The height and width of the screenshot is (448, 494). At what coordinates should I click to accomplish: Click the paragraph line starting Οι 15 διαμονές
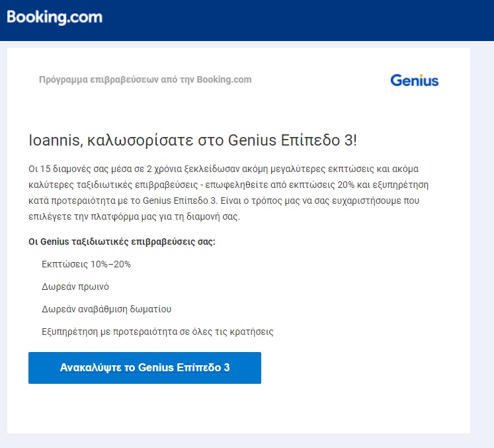pyautogui.click(x=224, y=169)
